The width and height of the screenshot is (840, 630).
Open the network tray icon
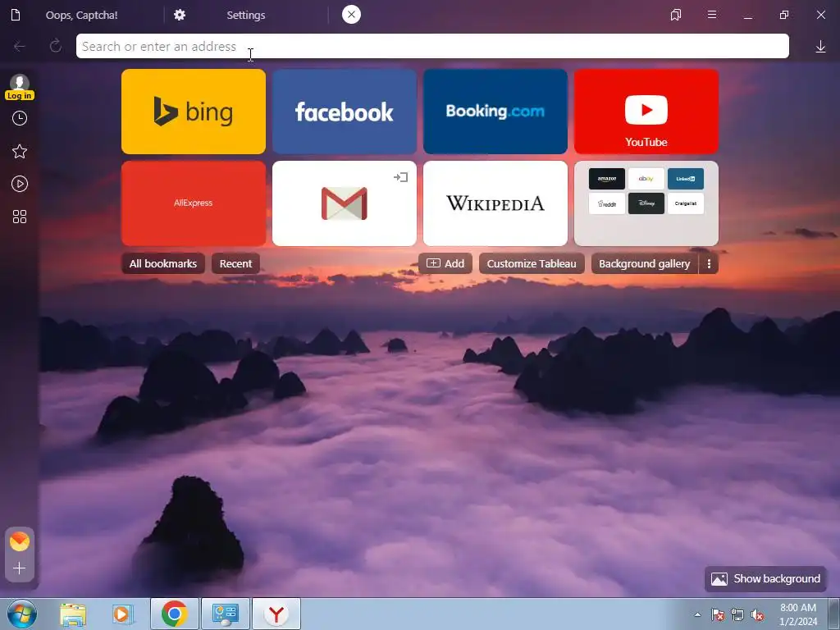(737, 614)
